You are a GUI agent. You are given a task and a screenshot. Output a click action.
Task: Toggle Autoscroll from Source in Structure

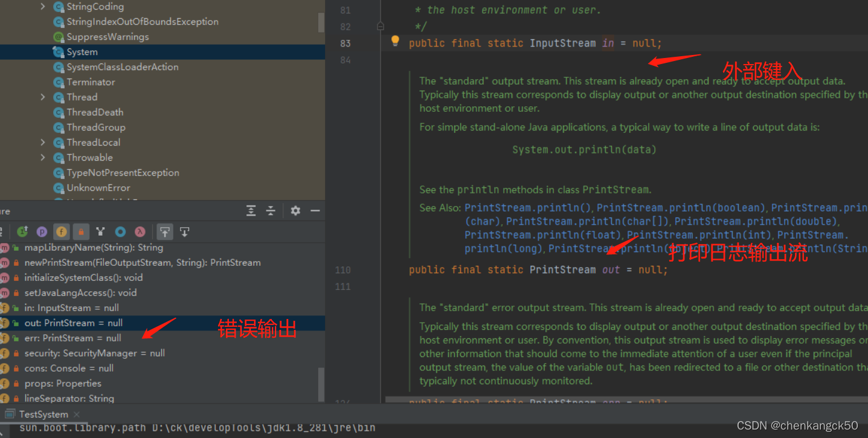point(184,231)
